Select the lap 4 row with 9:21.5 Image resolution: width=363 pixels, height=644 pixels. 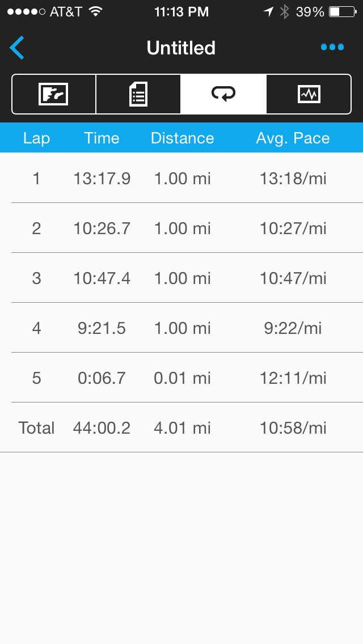tap(181, 328)
